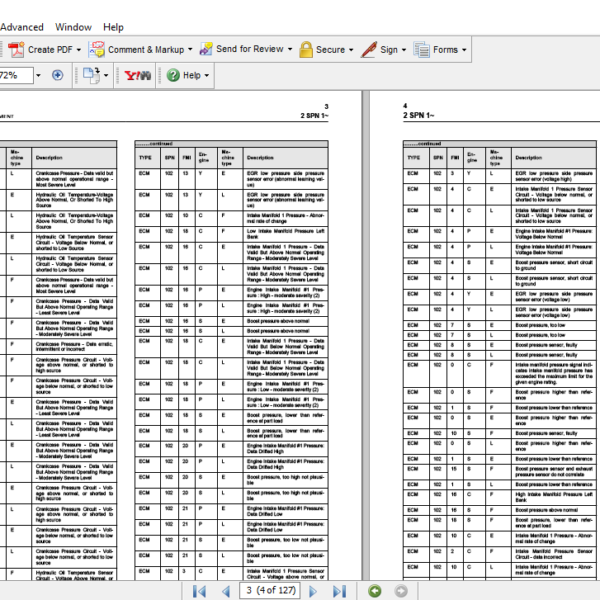Click 'Boost pressure above normal' row with type E
Screen dimensions: 600x600
(x=232, y=321)
